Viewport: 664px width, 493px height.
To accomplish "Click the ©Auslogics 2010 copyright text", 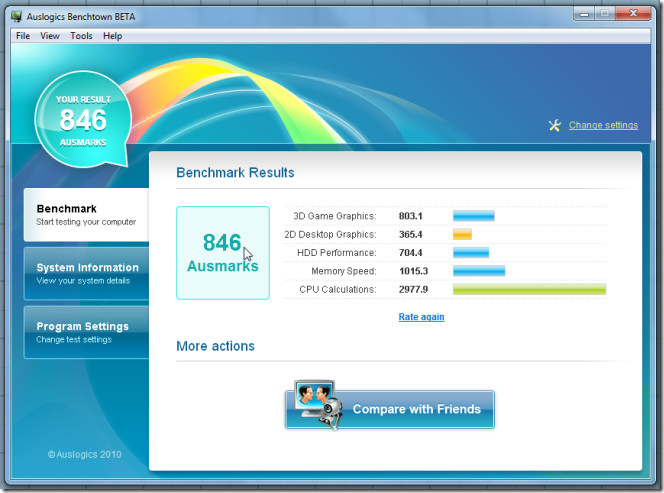I will point(84,454).
